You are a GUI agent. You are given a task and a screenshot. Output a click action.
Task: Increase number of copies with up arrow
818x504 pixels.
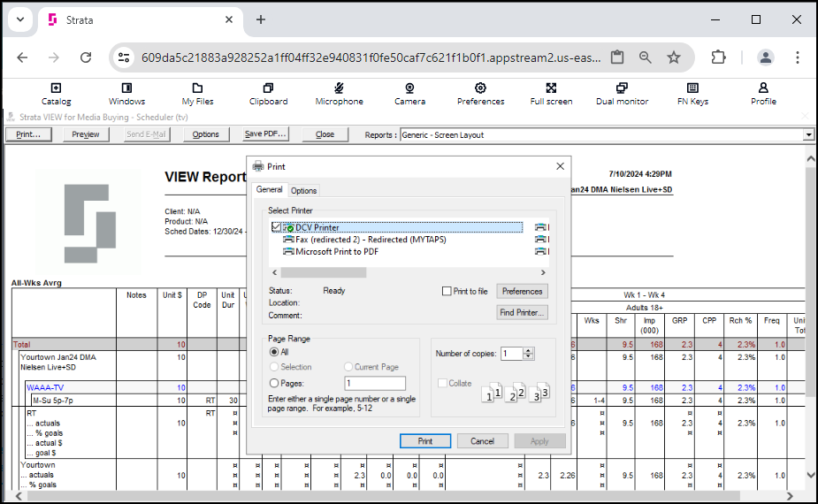529,350
